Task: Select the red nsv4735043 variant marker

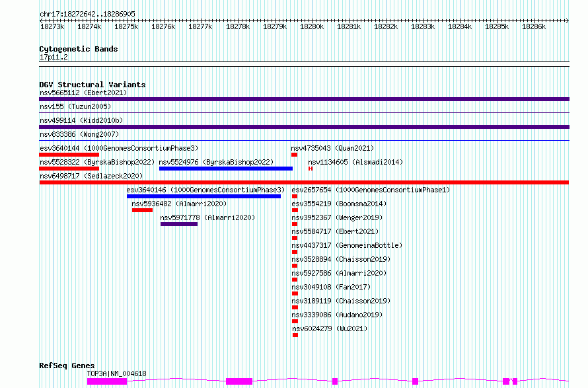Action: [x=295, y=155]
